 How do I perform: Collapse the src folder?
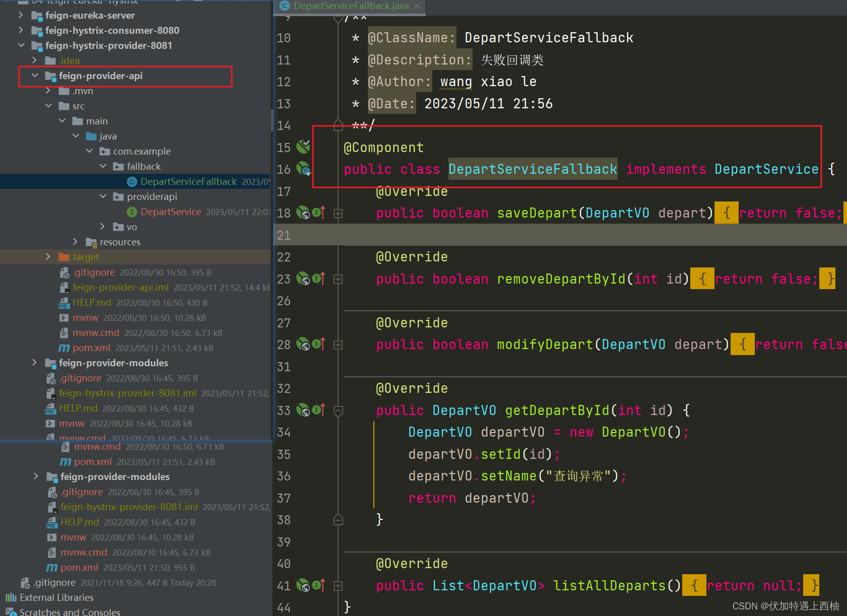48,106
